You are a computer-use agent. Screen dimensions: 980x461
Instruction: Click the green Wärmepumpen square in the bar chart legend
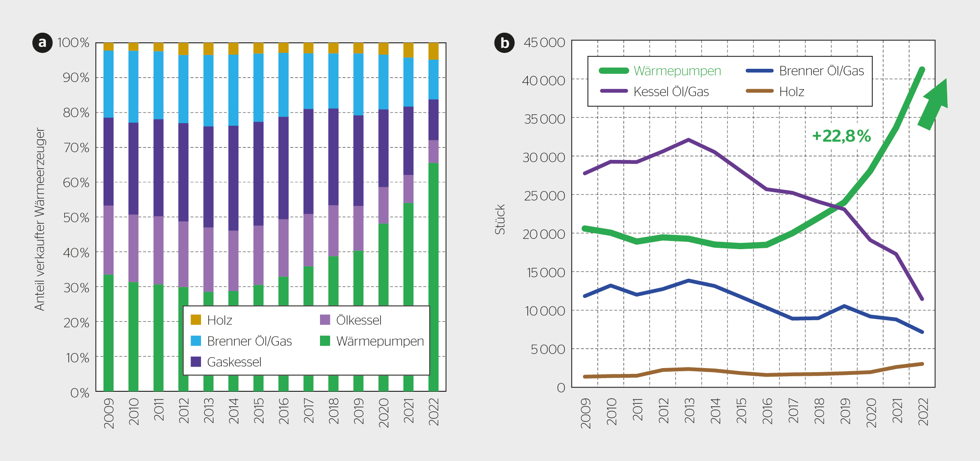325,341
